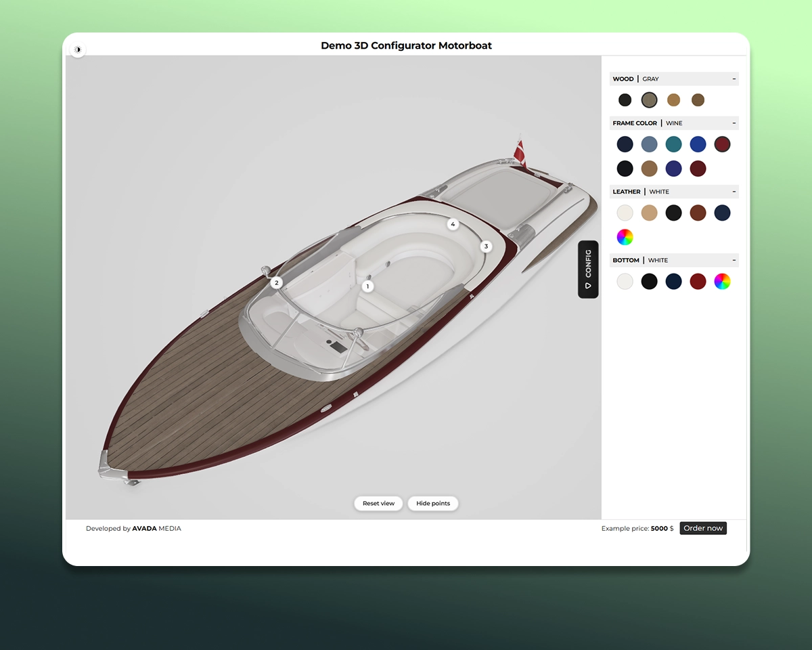
Task: Pick the navy leather swatch
Action: 723,213
